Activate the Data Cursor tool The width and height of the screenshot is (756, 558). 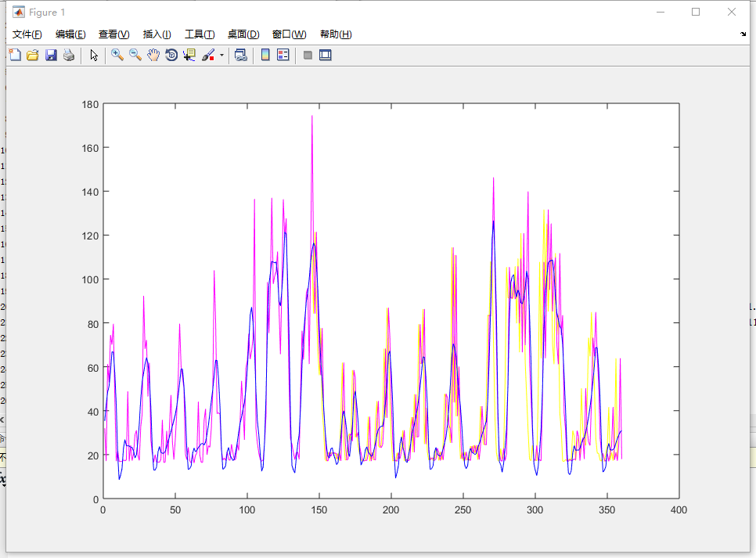coord(189,55)
